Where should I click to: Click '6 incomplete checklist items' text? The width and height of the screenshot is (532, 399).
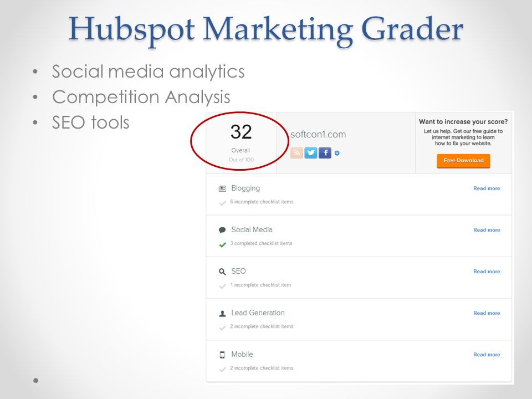click(262, 202)
